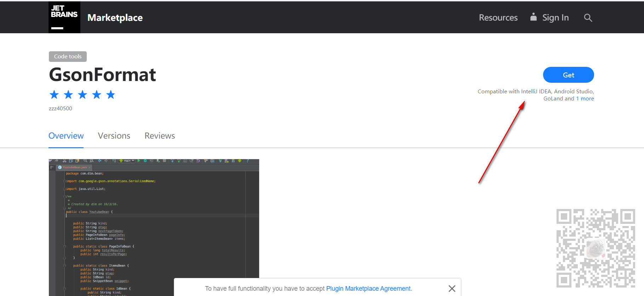Click the compatibility text about IntelliJ IDEA
This screenshot has height=296, width=644.
(536, 95)
